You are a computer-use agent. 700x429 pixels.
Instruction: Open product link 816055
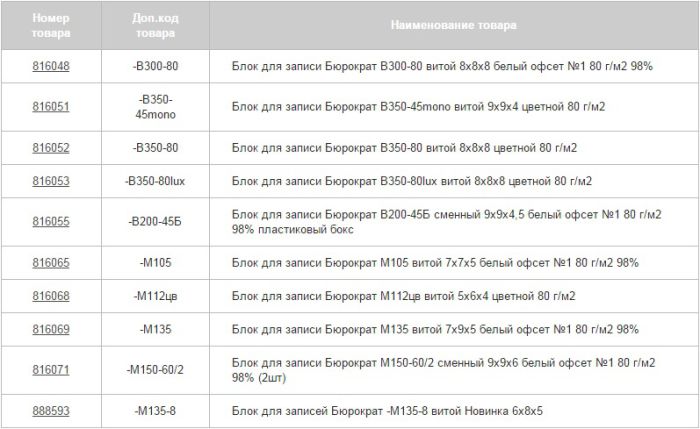click(51, 222)
